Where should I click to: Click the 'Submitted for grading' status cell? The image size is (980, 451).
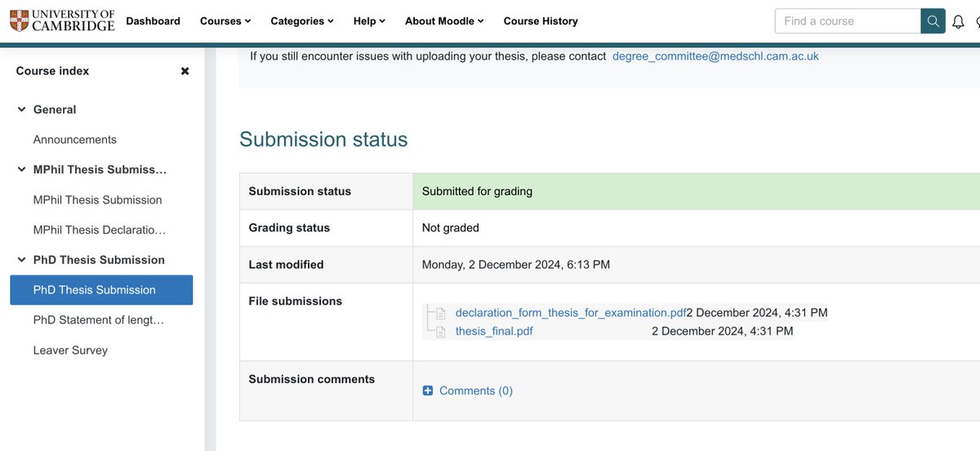(696, 191)
